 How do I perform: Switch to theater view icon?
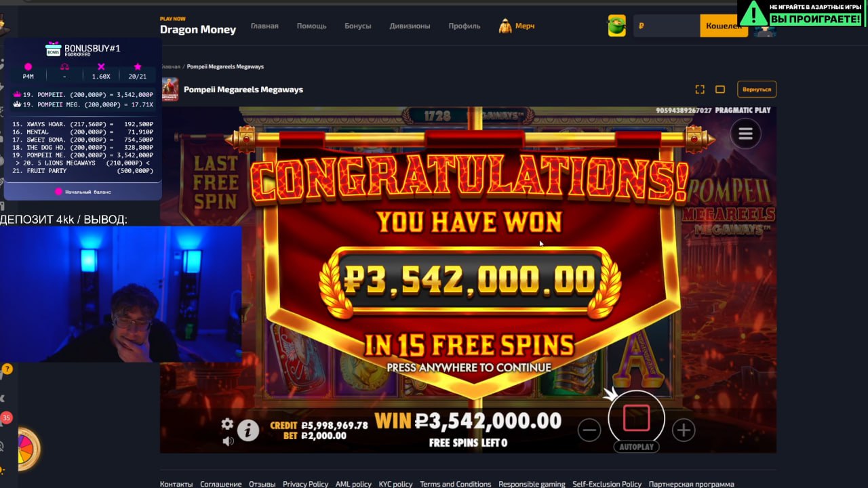(720, 89)
